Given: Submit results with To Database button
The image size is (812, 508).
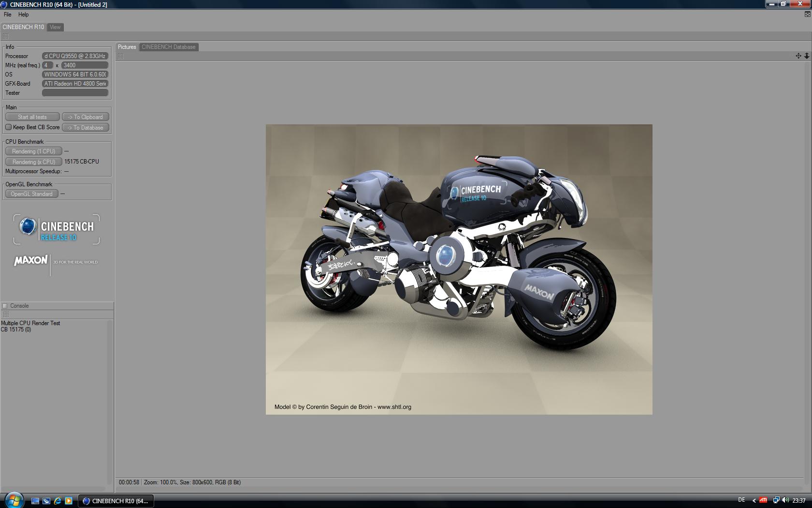Looking at the screenshot, I should (86, 128).
